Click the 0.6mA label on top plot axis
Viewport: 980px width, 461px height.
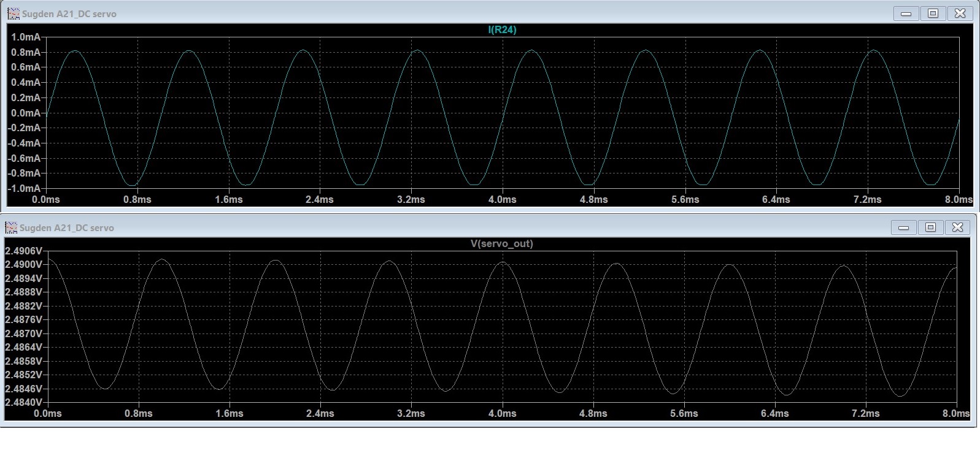(26, 67)
